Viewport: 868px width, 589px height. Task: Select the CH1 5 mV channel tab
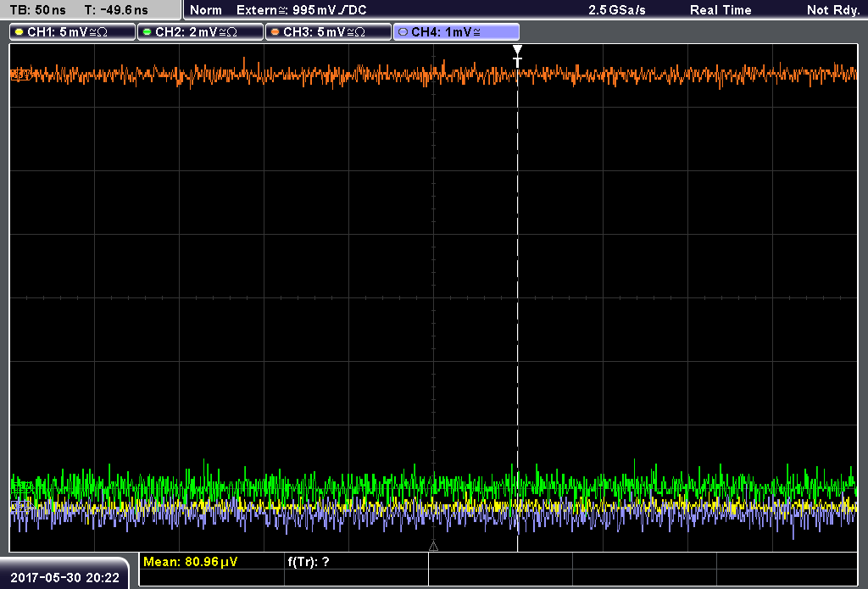point(73,32)
